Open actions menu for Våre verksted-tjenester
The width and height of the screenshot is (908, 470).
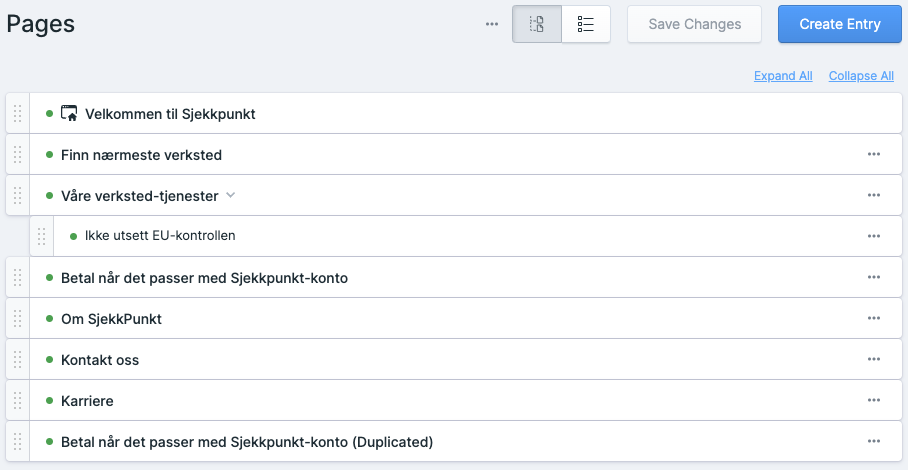[x=874, y=196]
